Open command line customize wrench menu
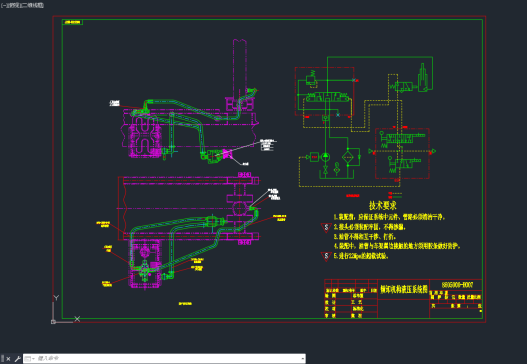527x364 pixels. pyautogui.click(x=18, y=359)
